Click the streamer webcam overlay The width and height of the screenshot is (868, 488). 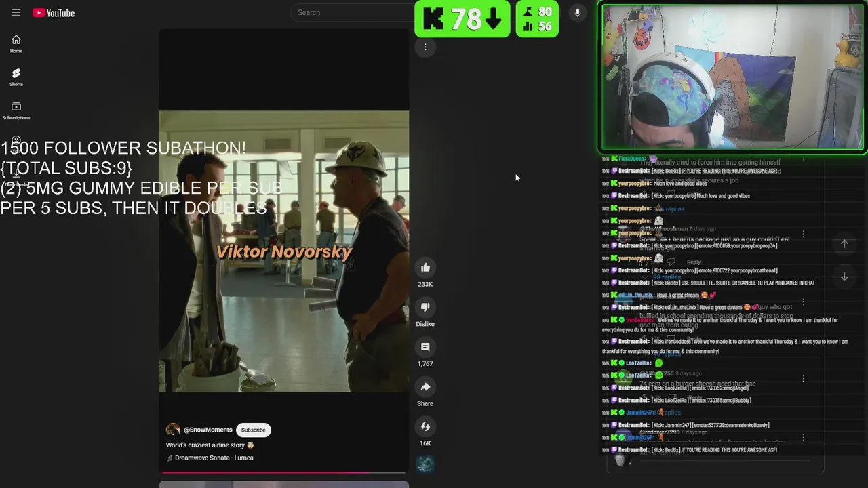tap(732, 77)
